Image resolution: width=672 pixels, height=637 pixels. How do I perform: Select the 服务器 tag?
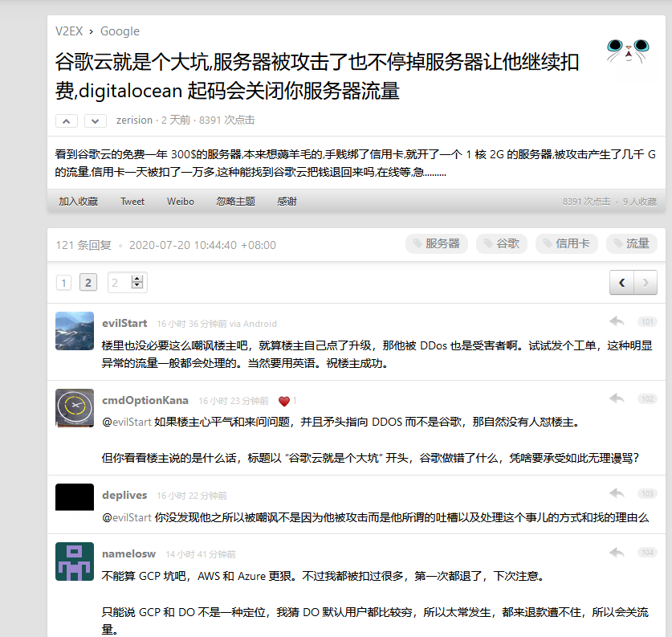(x=436, y=243)
